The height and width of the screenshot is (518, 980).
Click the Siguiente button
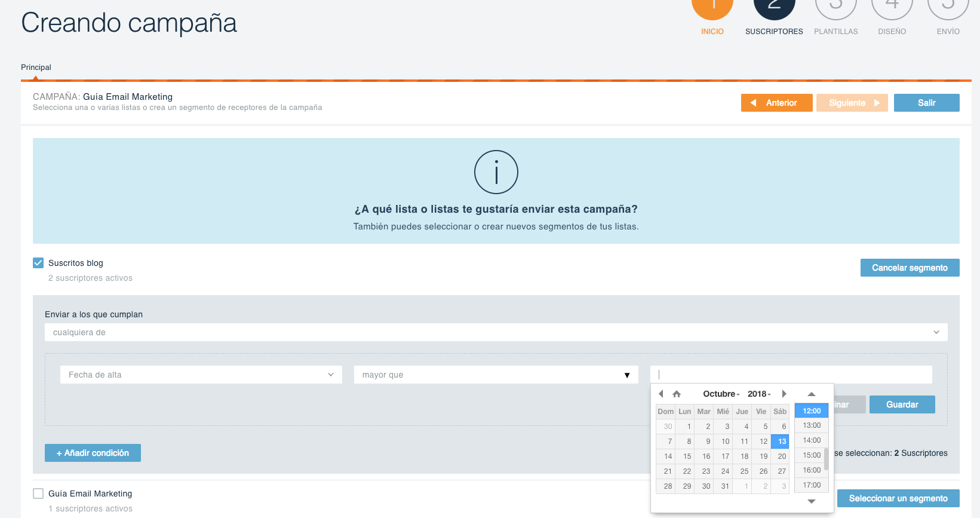[852, 103]
